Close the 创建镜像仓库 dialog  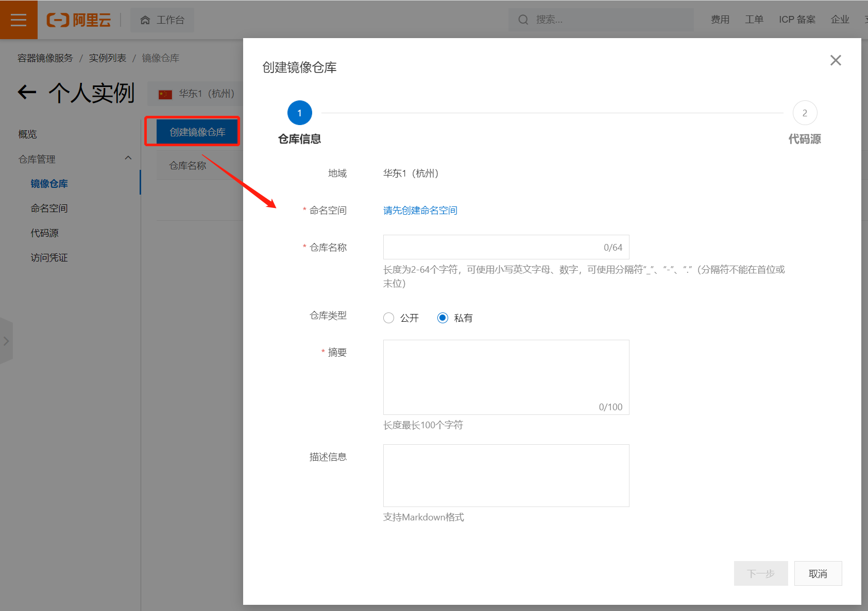click(x=836, y=60)
